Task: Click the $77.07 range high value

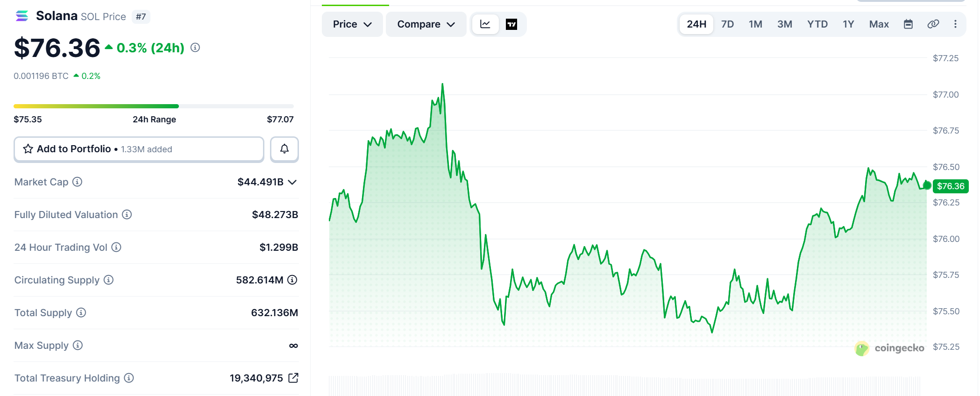Action: click(x=280, y=120)
